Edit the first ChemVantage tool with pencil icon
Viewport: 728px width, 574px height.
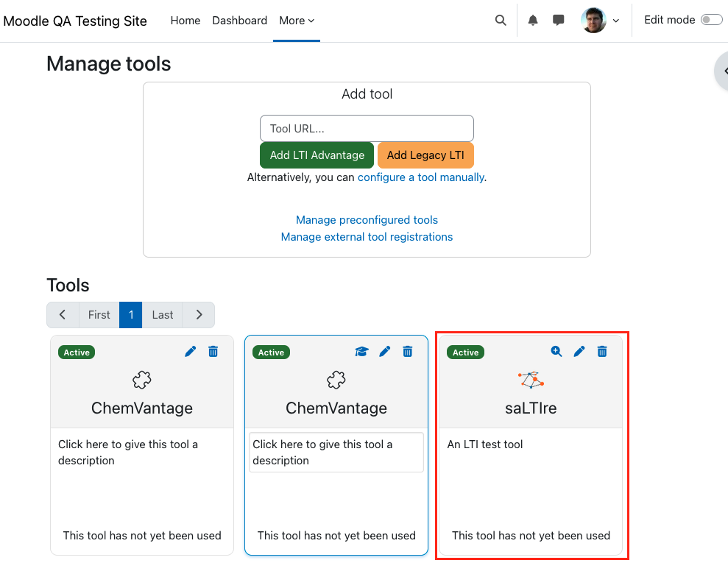191,352
